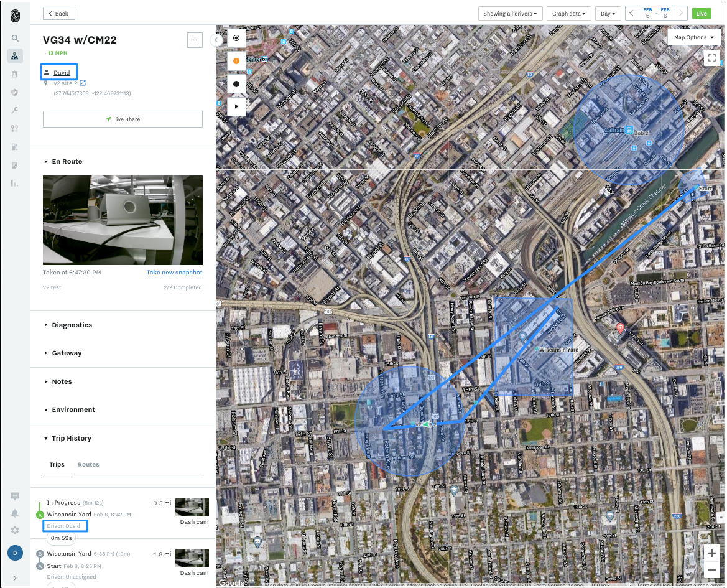Click the Live Share button
727x588 pixels.
(123, 119)
